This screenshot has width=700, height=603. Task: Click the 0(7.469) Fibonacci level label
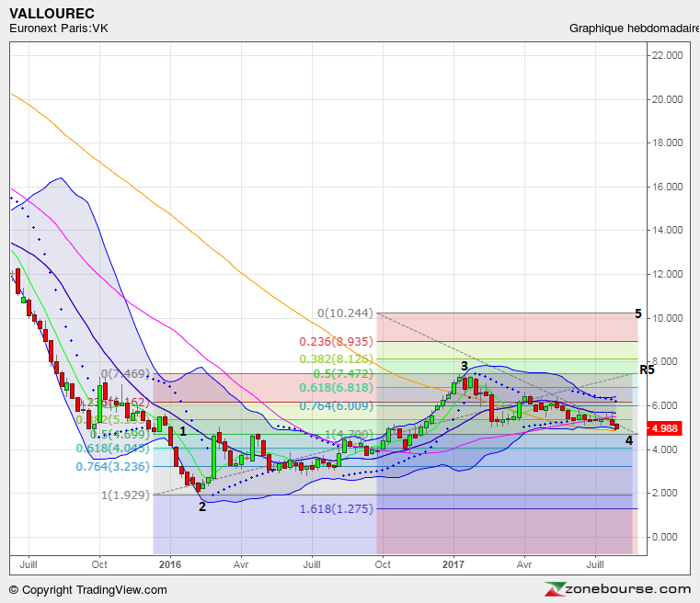(125, 374)
